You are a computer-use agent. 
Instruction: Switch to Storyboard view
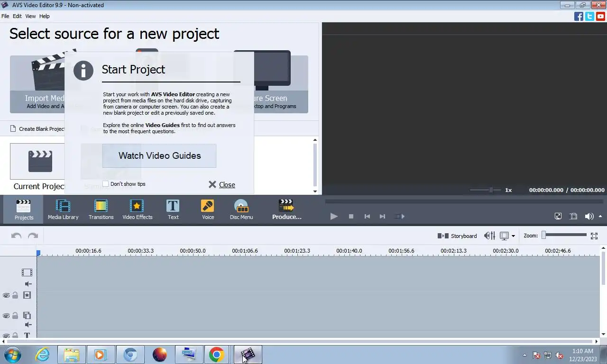(457, 236)
